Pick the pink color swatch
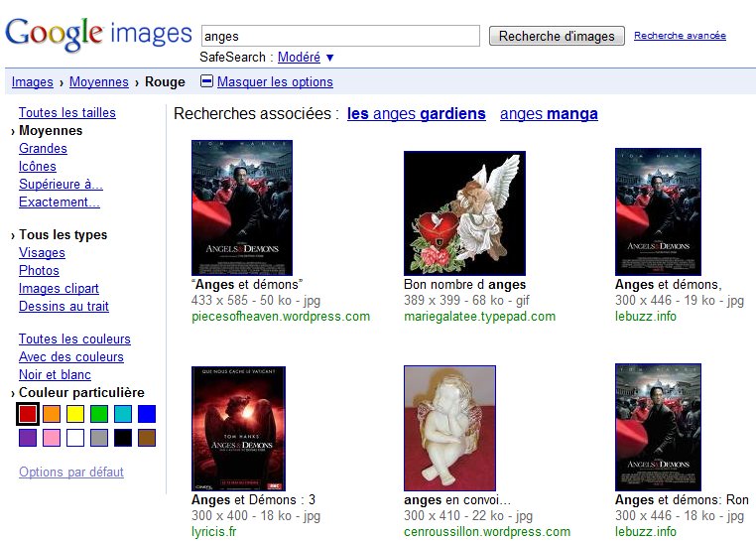The width and height of the screenshot is (756, 542). coord(52,438)
